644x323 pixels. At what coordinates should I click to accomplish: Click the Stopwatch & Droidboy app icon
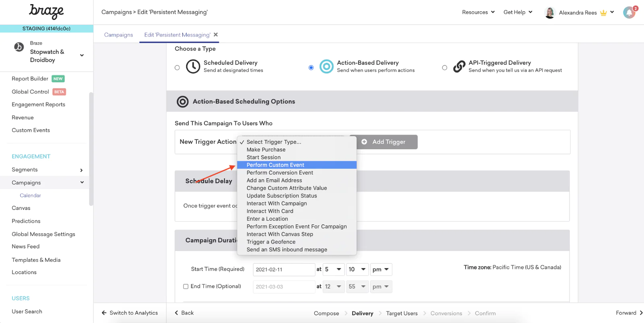(19, 47)
